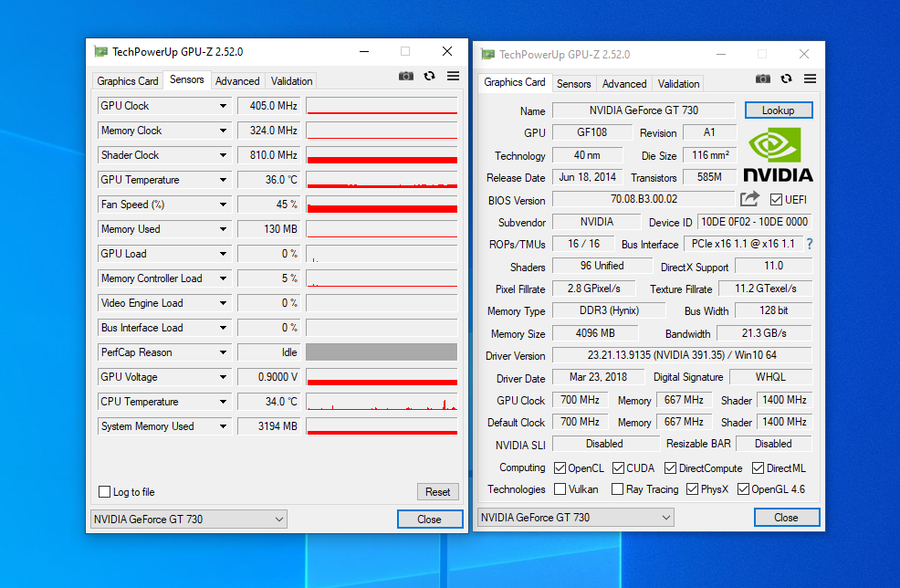Click camera icon in Graphics Card window

pyautogui.click(x=763, y=79)
